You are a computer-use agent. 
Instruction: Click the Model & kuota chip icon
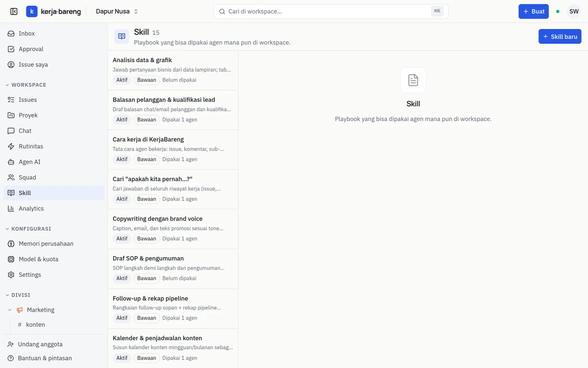tap(11, 259)
